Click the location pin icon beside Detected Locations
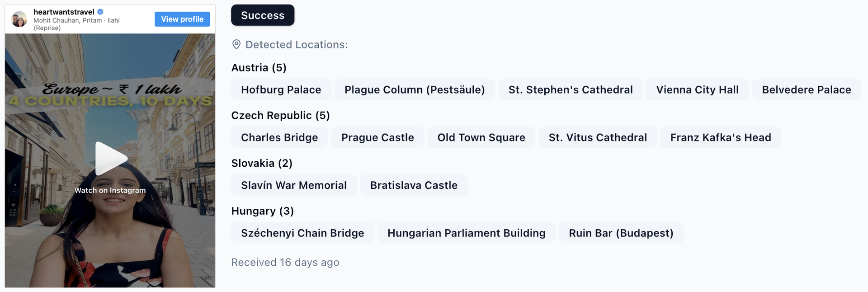Viewport: 868px width, 292px height. click(x=236, y=44)
